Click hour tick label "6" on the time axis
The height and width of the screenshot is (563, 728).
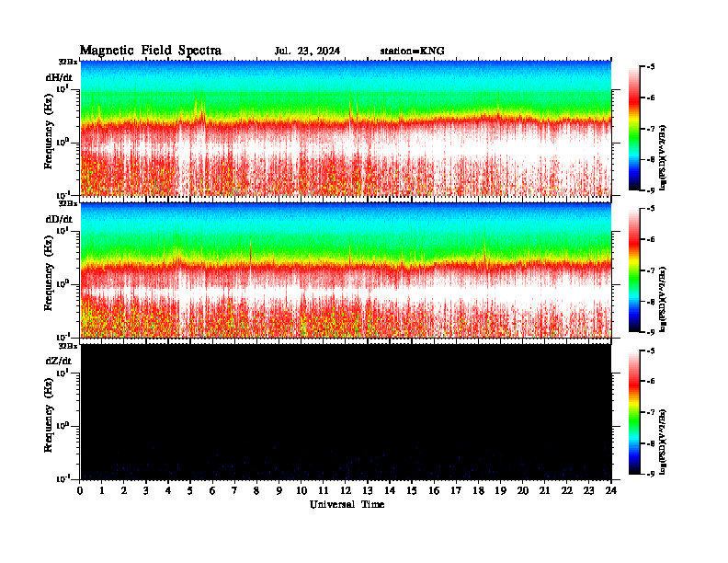[x=212, y=491]
